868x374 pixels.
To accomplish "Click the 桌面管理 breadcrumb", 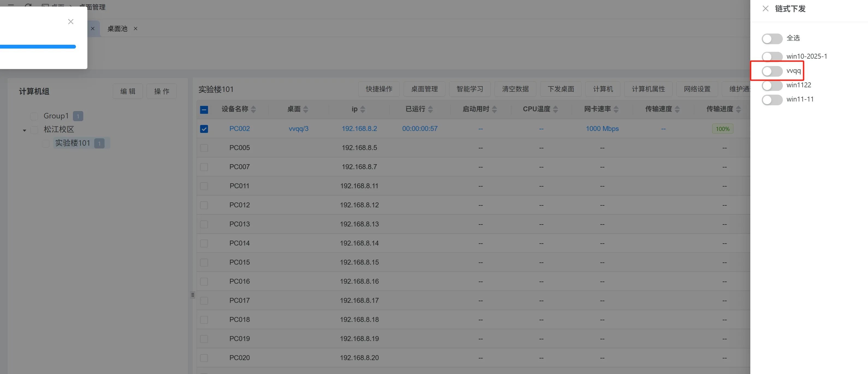I will [92, 7].
